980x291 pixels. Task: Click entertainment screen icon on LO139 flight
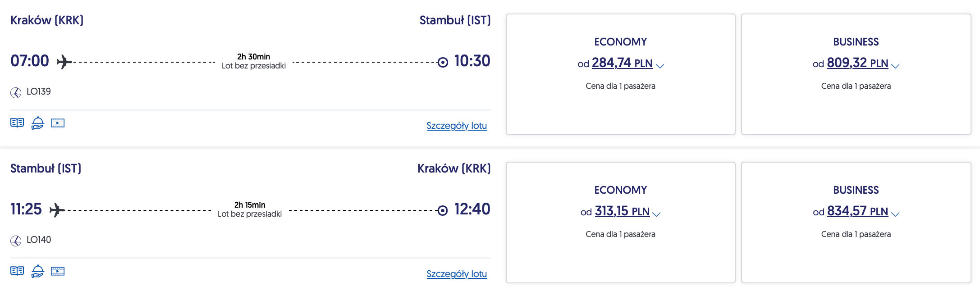pyautogui.click(x=58, y=123)
